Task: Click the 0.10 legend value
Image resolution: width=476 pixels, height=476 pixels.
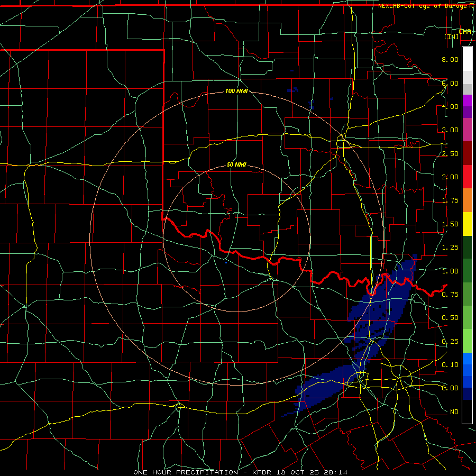Action: pyautogui.click(x=450, y=365)
